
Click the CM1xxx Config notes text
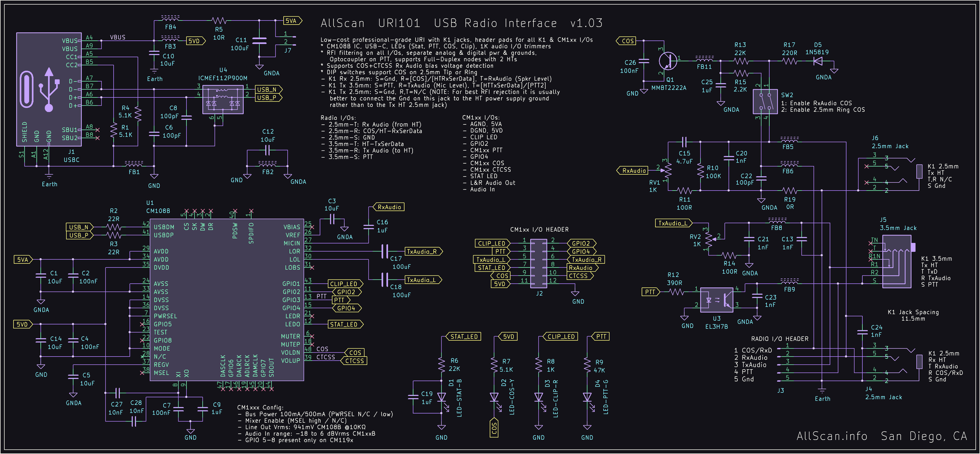(x=315, y=424)
